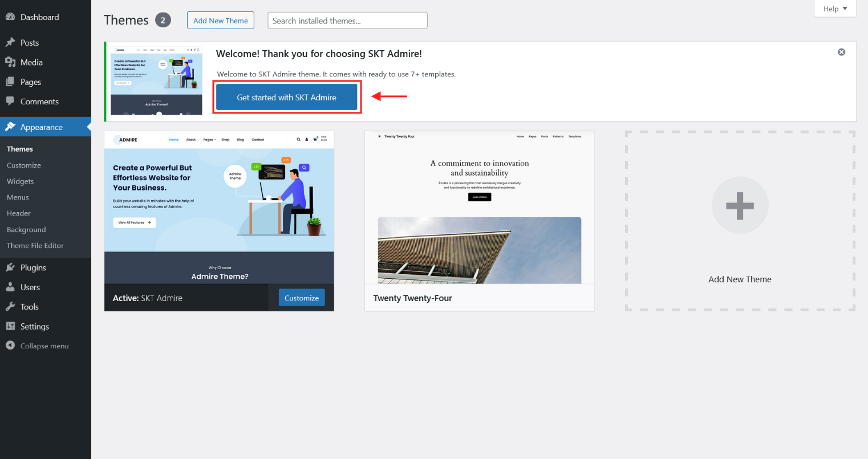Open the Help dropdown tab
This screenshot has height=459, width=868.
835,9
